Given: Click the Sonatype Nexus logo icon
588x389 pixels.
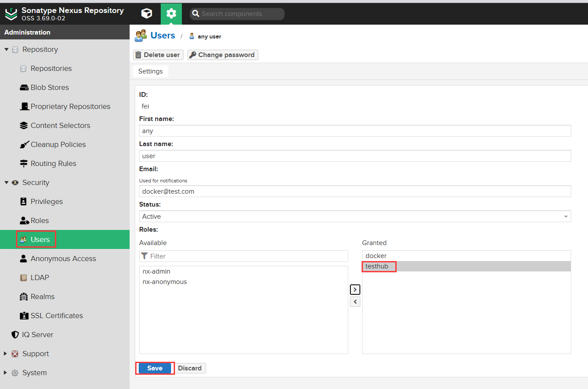Looking at the screenshot, I should [11, 14].
